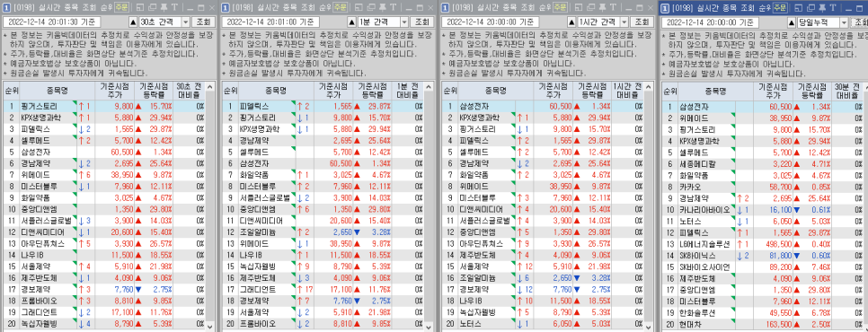Click the window number icon in 30초 간격 window
Image resolution: width=868 pixels, height=332 pixels.
(5, 7)
